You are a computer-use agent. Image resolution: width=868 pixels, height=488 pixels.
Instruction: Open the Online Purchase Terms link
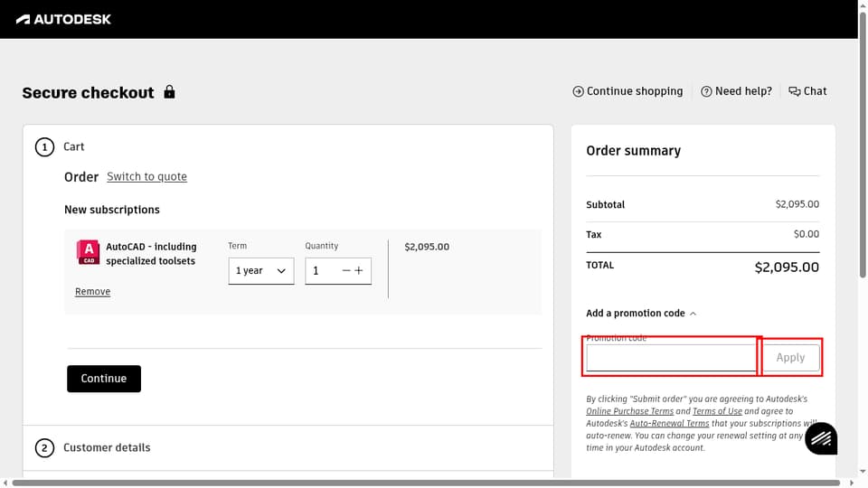coord(630,411)
